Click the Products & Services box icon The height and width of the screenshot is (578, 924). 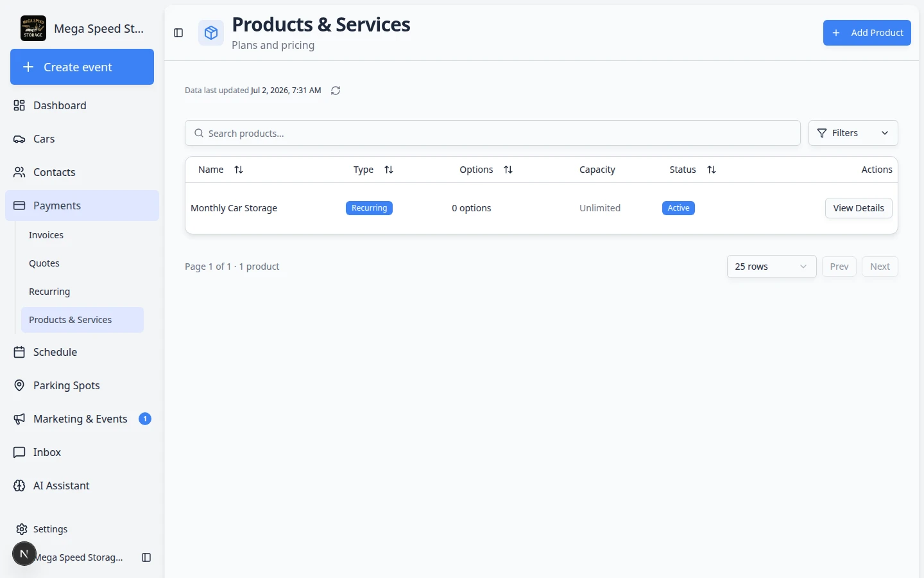pos(211,33)
